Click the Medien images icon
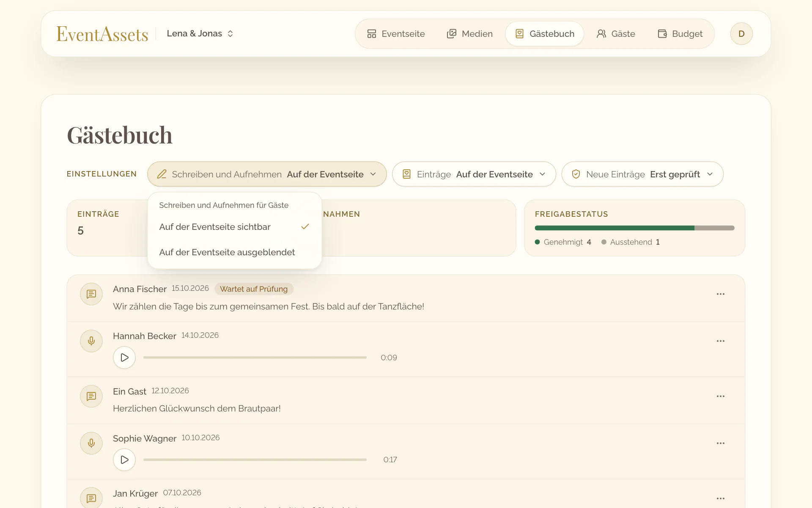The width and height of the screenshot is (812, 508). (x=452, y=34)
